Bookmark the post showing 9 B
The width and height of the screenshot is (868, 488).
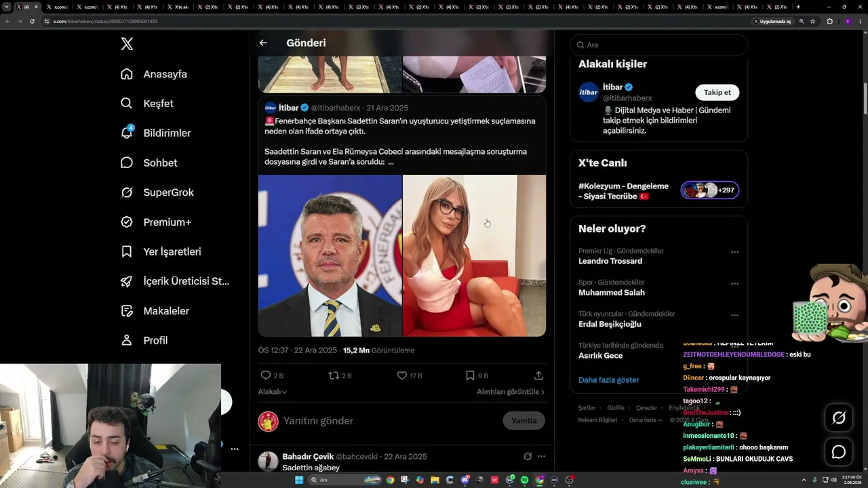470,375
